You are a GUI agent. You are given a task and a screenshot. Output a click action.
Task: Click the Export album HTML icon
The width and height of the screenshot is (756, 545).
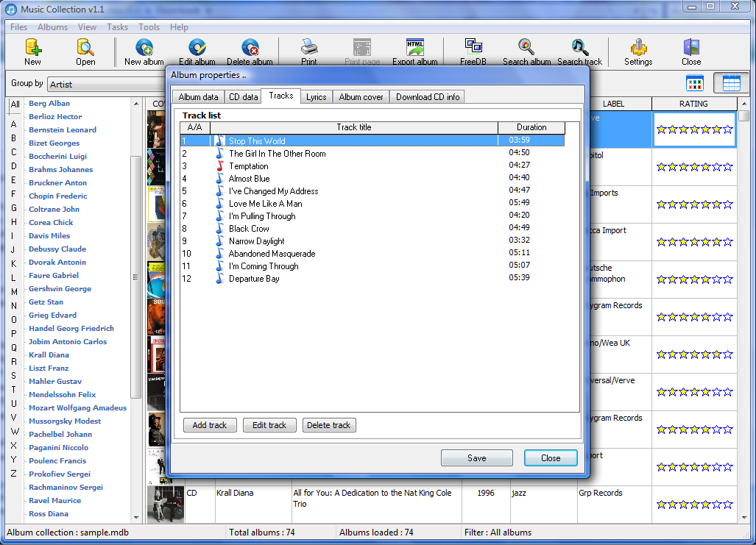(415, 47)
